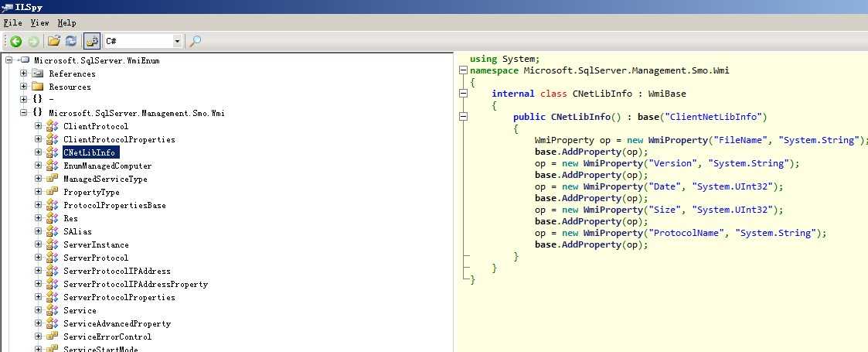Click the "ProtocolName" string in code
868x352 pixels.
[686, 233]
